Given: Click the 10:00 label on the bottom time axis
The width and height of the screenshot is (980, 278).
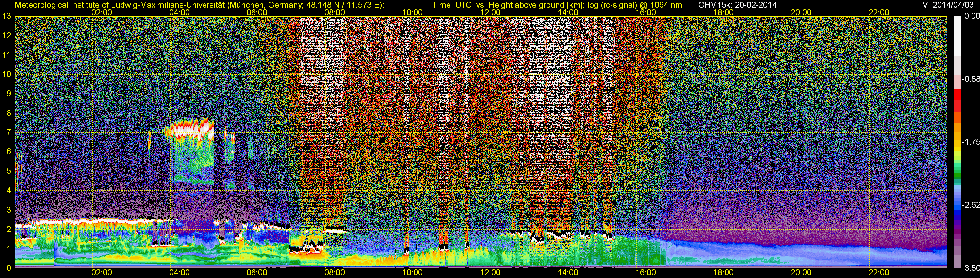Looking at the screenshot, I should point(412,273).
